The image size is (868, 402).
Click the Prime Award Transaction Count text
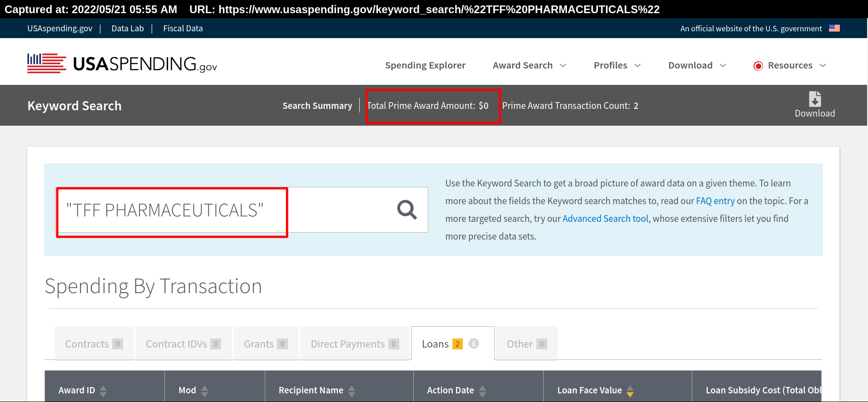(570, 106)
